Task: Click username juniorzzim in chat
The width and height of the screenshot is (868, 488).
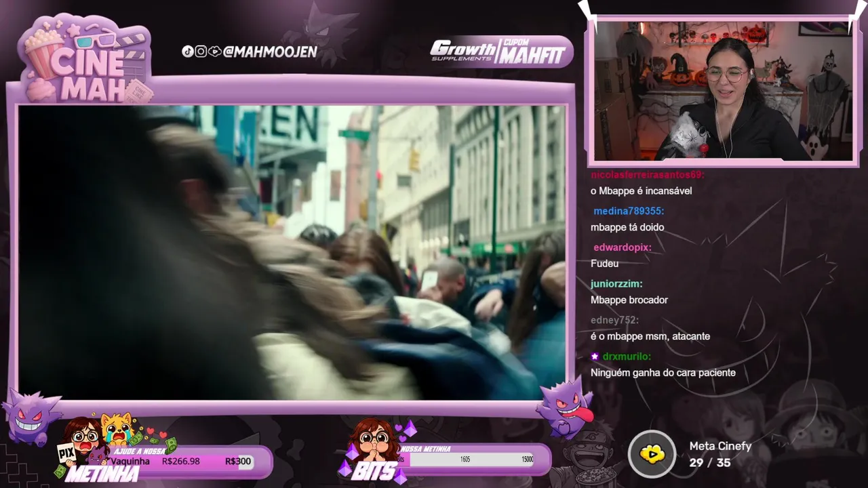Action: pyautogui.click(x=616, y=283)
